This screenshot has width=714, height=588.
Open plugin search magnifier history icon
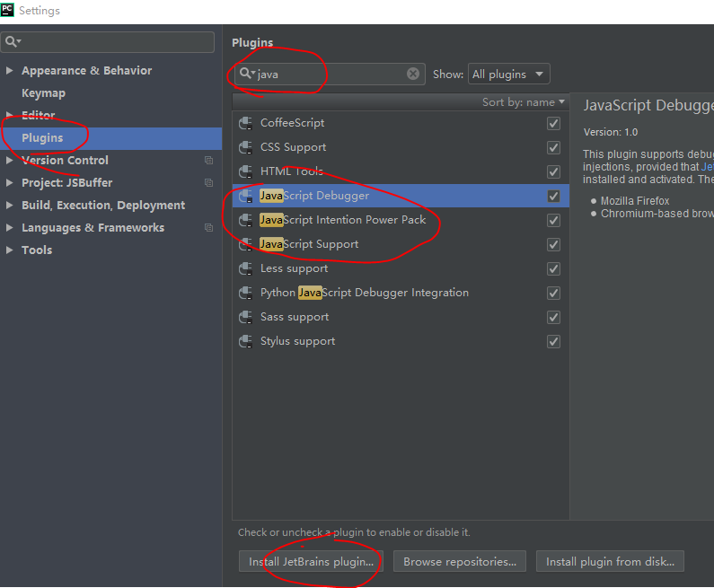point(247,74)
